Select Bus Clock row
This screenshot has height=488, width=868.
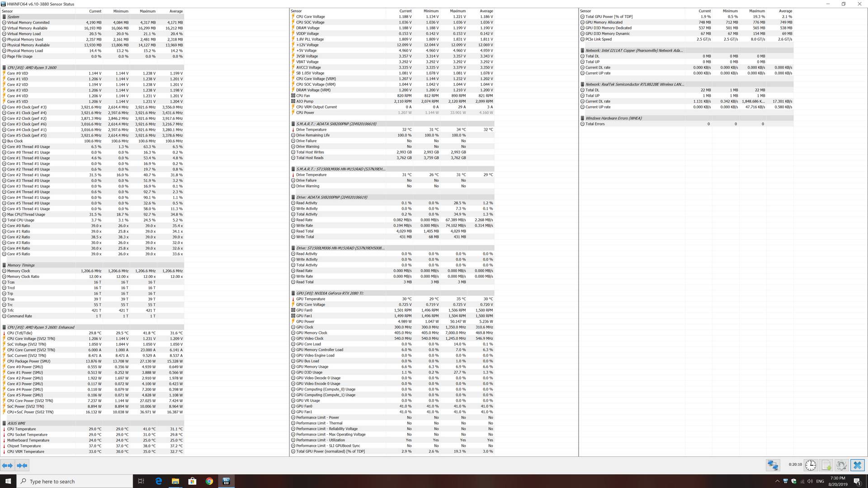(x=93, y=141)
